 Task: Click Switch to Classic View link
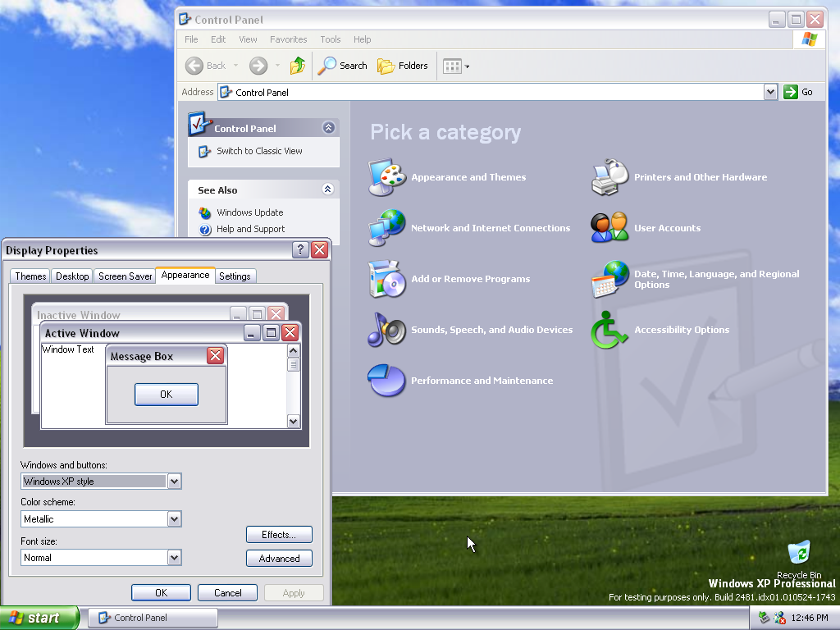point(259,151)
